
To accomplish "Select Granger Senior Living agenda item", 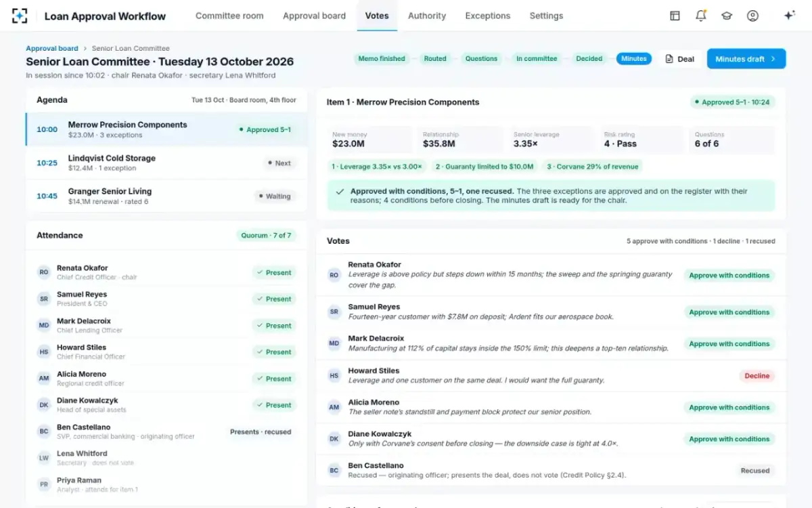I will [166, 196].
